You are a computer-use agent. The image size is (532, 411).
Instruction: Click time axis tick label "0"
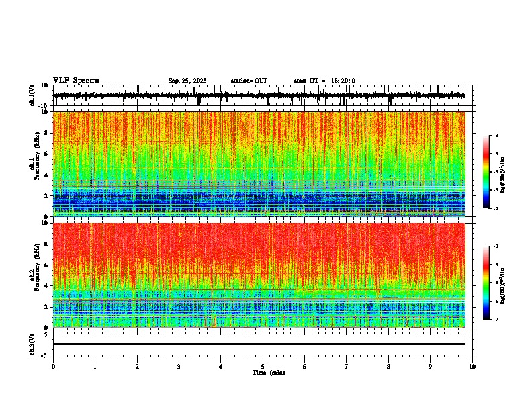pyautogui.click(x=53, y=367)
